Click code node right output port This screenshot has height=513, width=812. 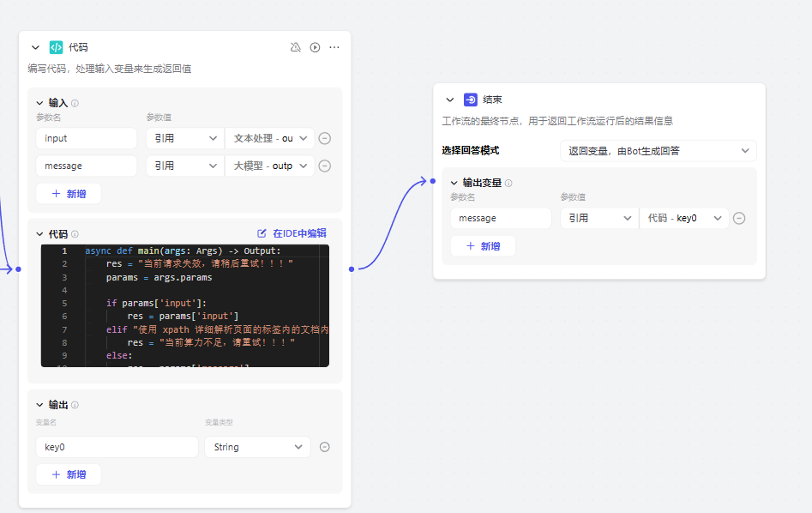click(x=352, y=269)
